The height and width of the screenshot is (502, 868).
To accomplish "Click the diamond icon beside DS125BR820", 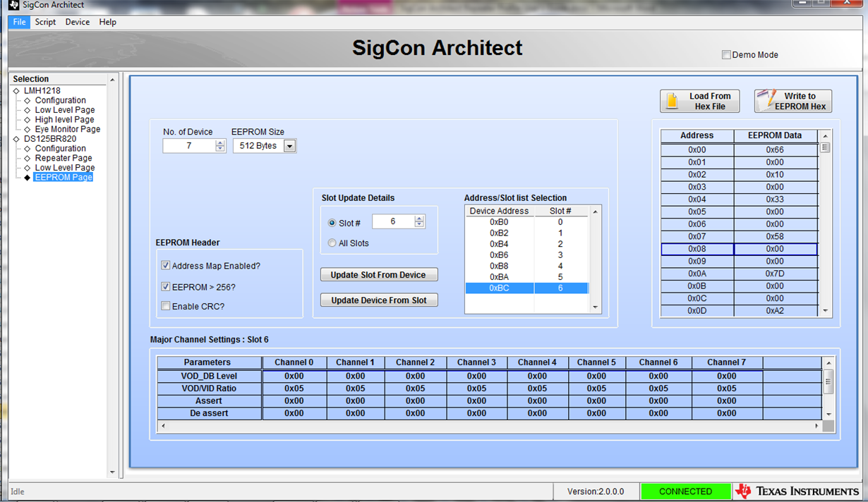I will pyautogui.click(x=16, y=139).
